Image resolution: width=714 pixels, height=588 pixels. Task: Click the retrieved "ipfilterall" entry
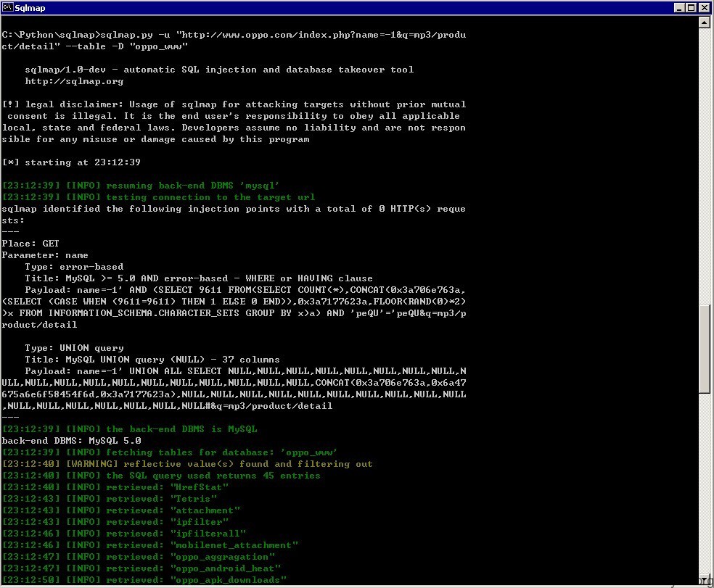tap(124, 534)
